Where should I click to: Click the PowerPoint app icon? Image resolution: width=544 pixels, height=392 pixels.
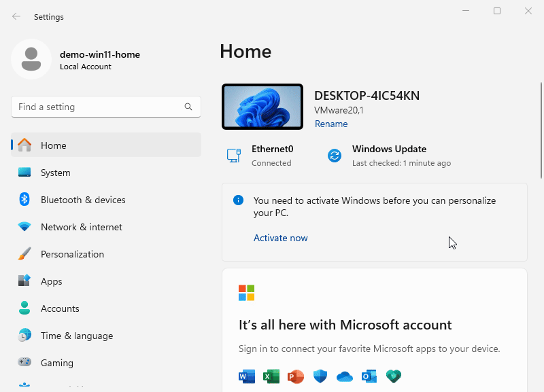[296, 376]
